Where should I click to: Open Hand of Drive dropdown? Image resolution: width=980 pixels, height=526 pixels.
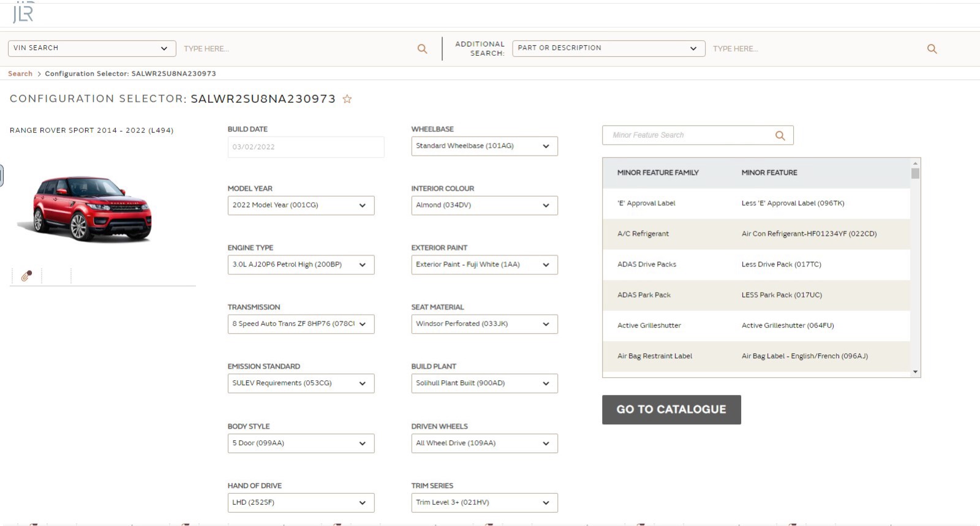(301, 503)
